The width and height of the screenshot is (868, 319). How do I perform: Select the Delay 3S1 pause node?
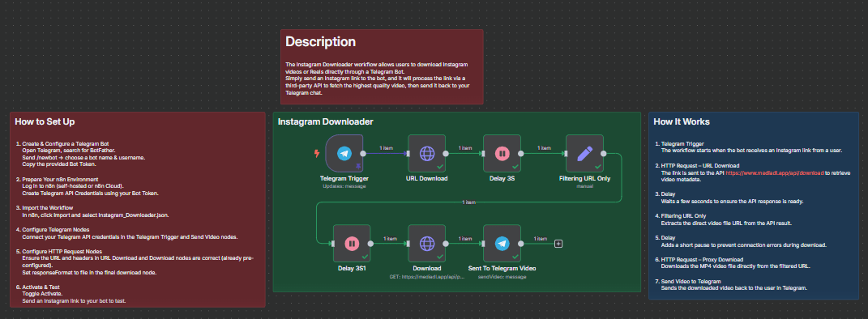click(352, 243)
